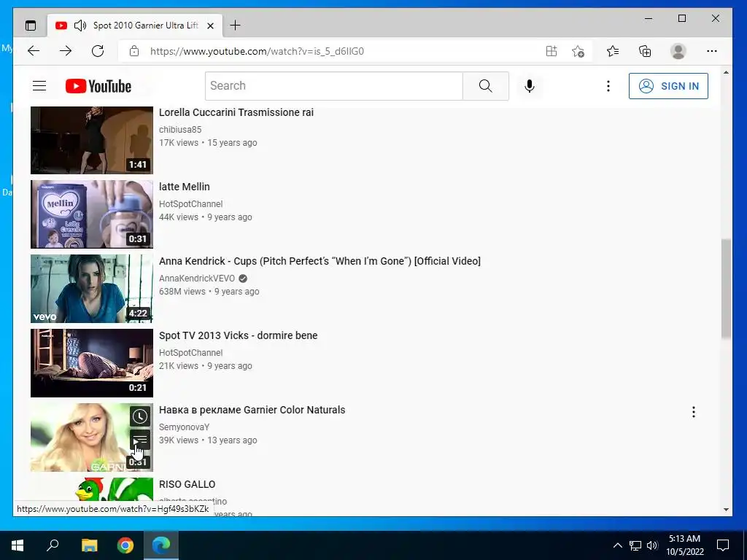
Task: Add Garnier Color Naturals video to queue
Action: pos(140,440)
